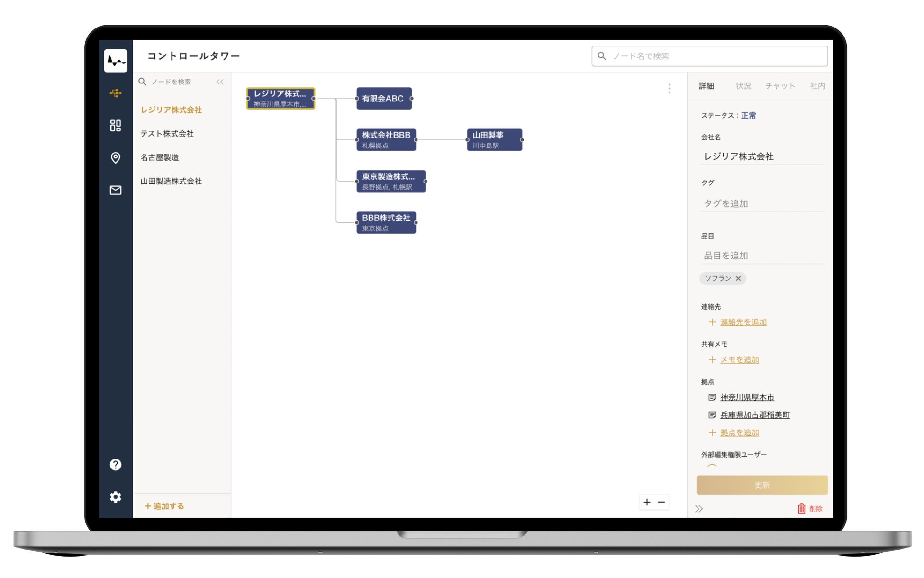Switch to the 状況 tab
Viewport: 924px width, 578px height.
(743, 86)
